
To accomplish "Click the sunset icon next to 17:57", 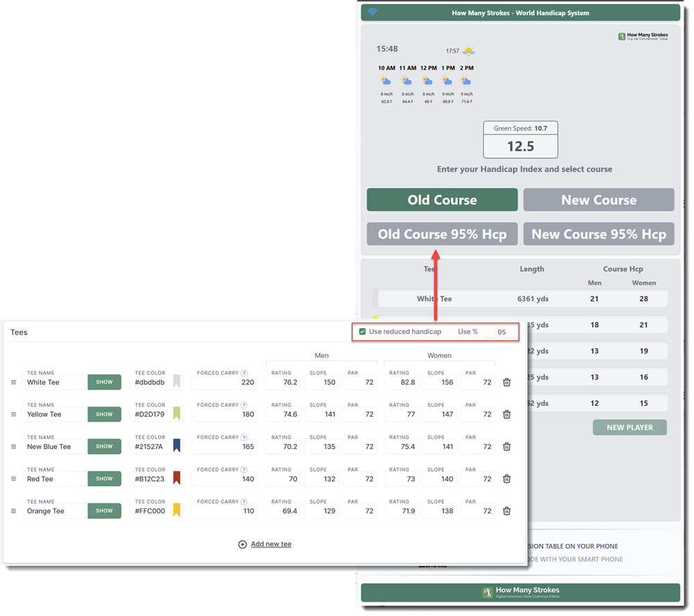I will tap(468, 51).
